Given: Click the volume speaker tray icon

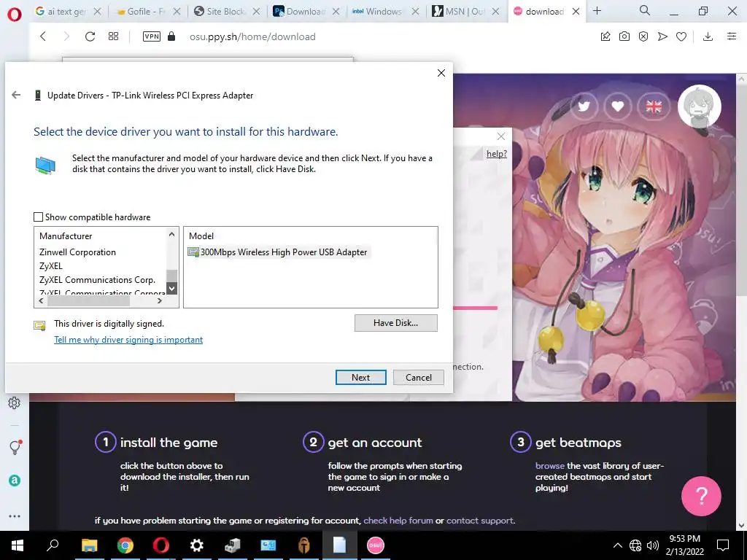Looking at the screenshot, I should (x=653, y=545).
